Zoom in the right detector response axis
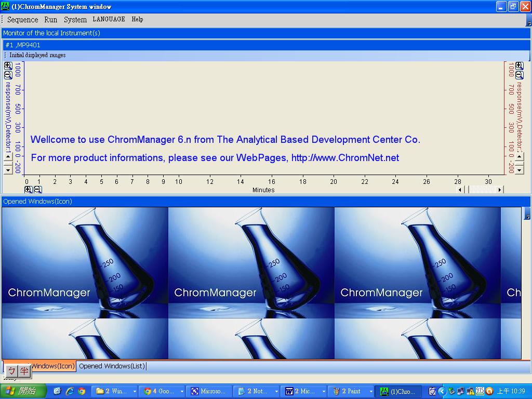The width and height of the screenshot is (532, 399). (519, 66)
